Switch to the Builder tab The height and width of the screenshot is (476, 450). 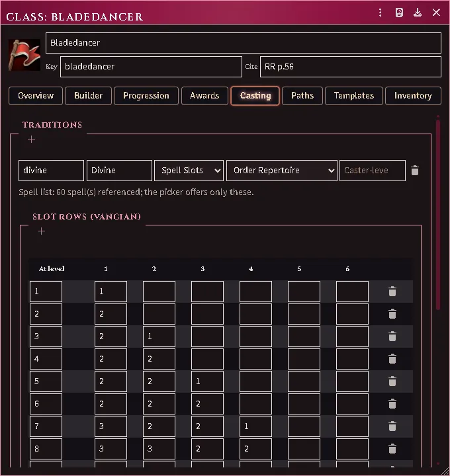[x=89, y=96]
